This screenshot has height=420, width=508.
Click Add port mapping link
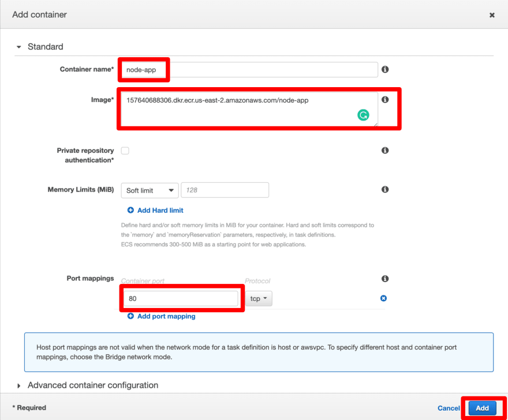click(x=166, y=316)
